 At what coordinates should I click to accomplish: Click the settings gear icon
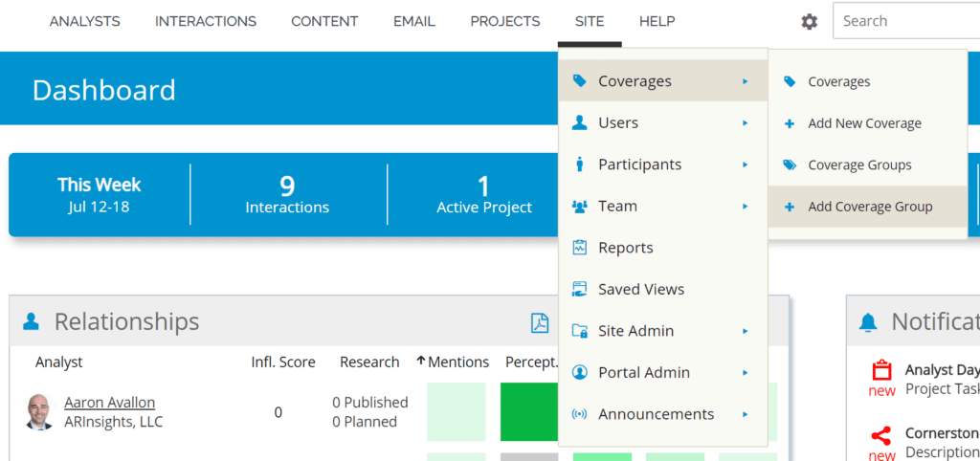tap(810, 22)
